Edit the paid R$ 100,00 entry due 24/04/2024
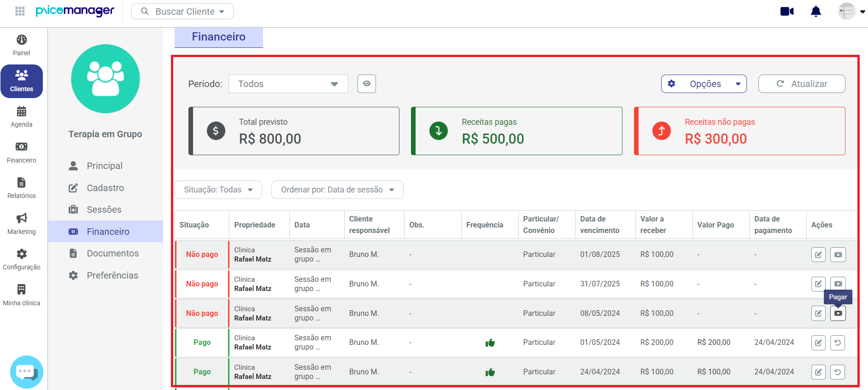The image size is (868, 390). click(818, 372)
